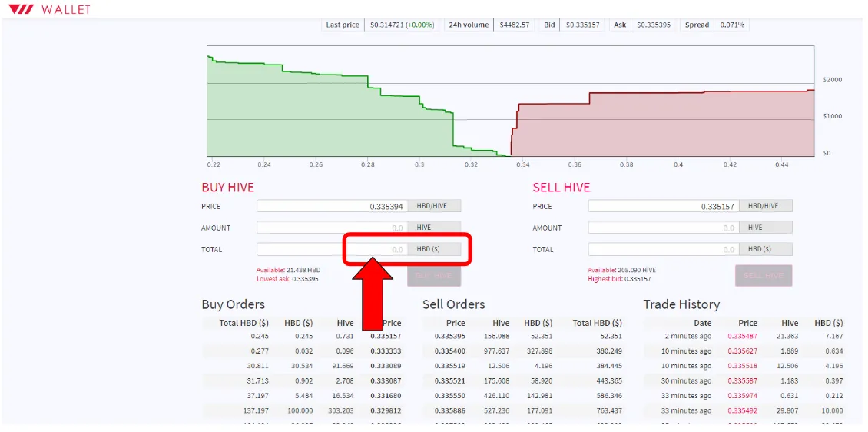
Task: Click trade history price 0.335487
Action: (742, 336)
